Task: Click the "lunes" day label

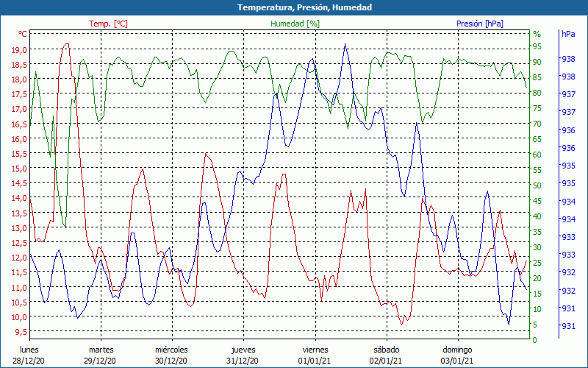Action: click(29, 350)
